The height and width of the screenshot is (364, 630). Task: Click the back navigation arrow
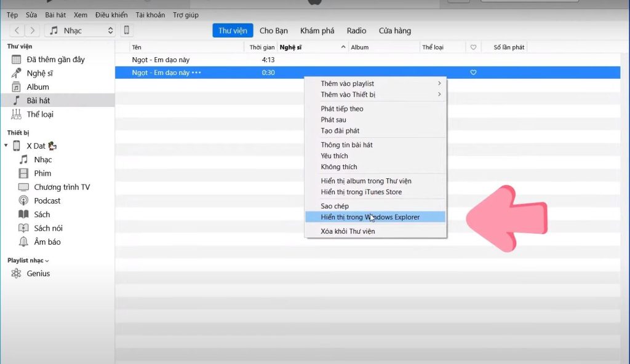(17, 31)
